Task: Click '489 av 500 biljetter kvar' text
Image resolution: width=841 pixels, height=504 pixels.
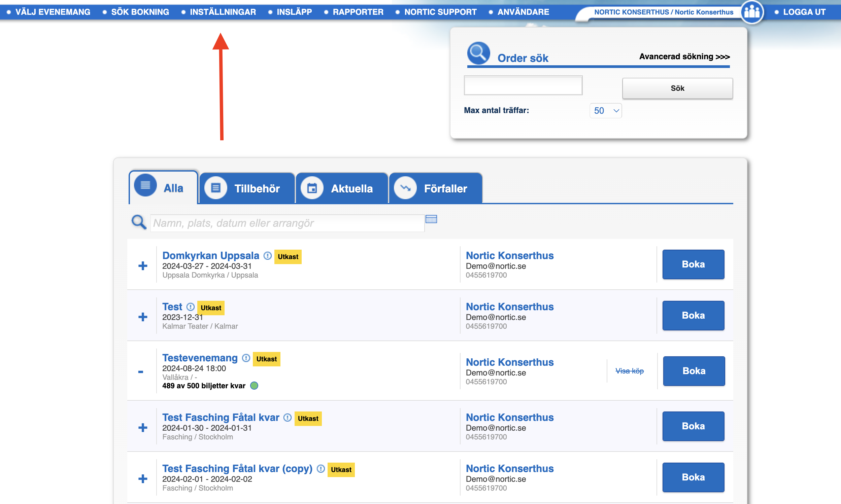Action: 204,386
